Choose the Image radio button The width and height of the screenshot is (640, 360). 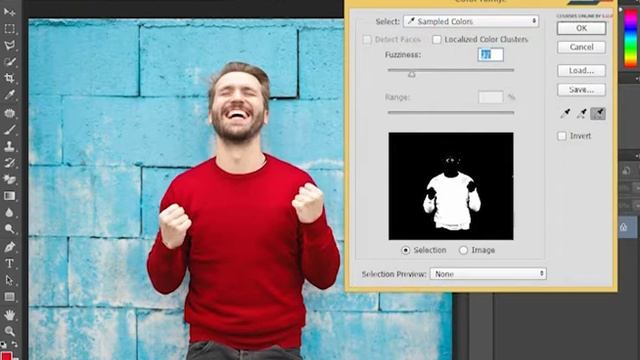463,250
